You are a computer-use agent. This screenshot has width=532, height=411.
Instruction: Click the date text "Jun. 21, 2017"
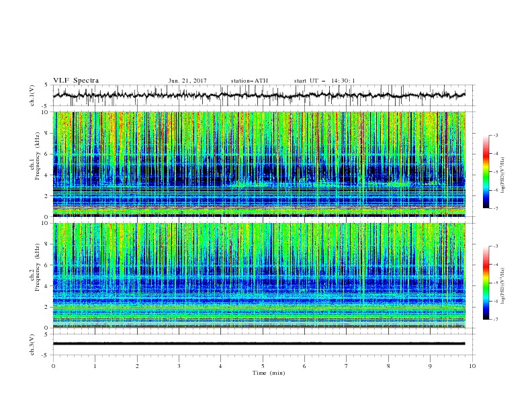pos(187,81)
